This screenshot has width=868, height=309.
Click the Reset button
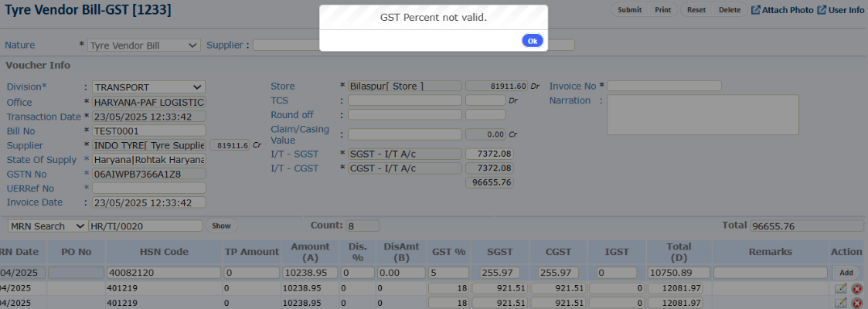696,10
